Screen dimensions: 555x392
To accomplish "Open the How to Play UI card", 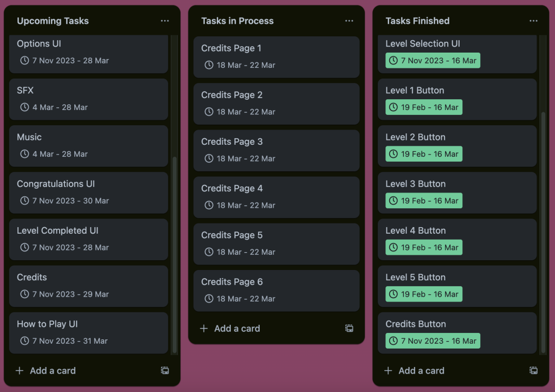I will click(88, 324).
